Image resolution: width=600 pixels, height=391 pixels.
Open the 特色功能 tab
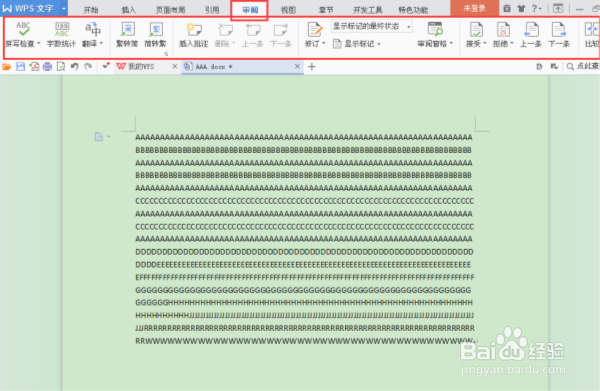tap(413, 10)
